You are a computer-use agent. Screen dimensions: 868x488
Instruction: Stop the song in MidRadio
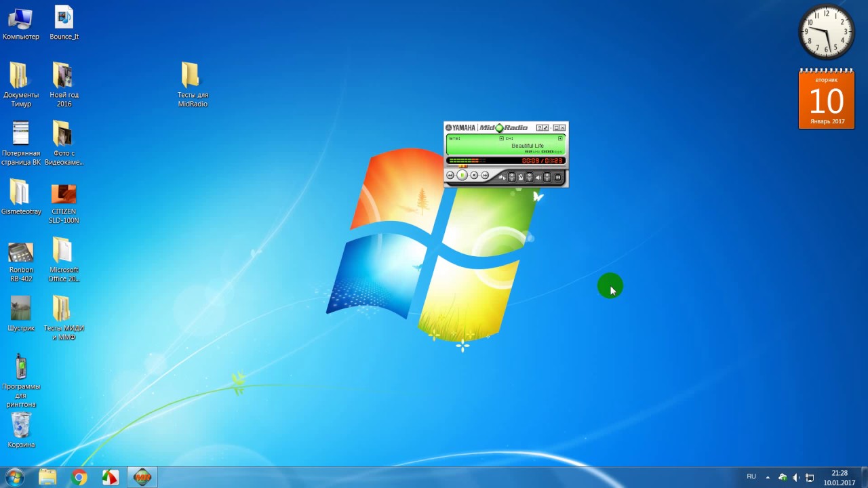point(474,175)
